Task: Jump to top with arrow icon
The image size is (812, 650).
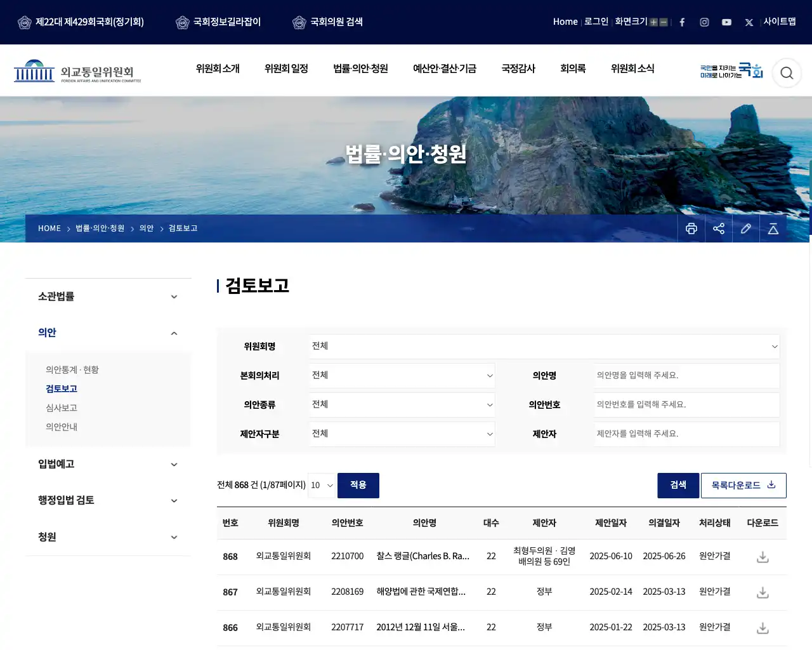Action: tap(773, 229)
